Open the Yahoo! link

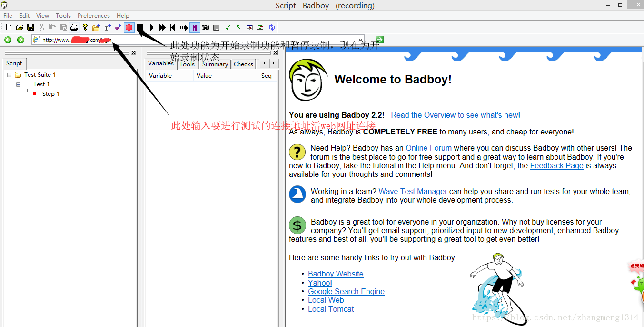pos(320,283)
